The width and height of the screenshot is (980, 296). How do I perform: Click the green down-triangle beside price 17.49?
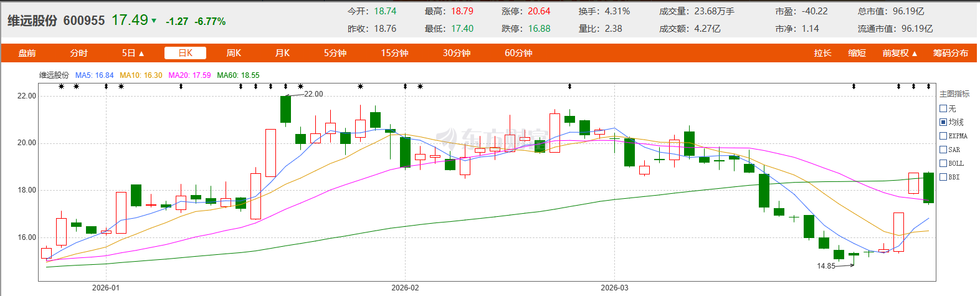154,21
